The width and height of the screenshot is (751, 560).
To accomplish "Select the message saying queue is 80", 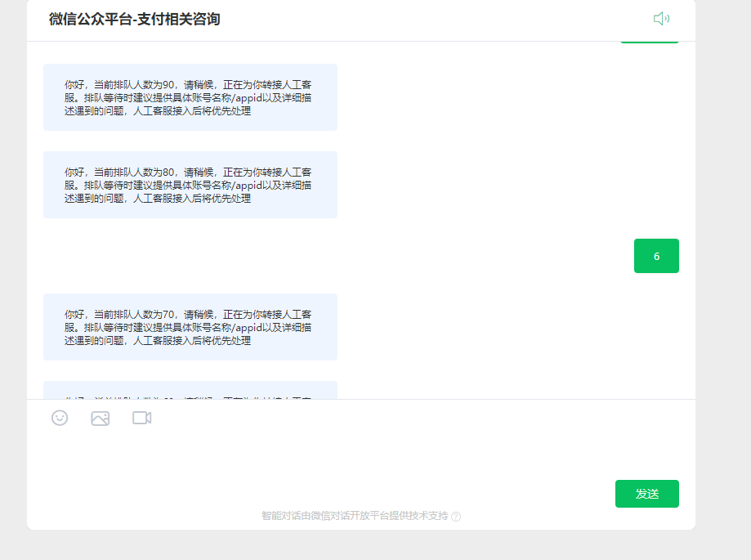I will [x=190, y=185].
